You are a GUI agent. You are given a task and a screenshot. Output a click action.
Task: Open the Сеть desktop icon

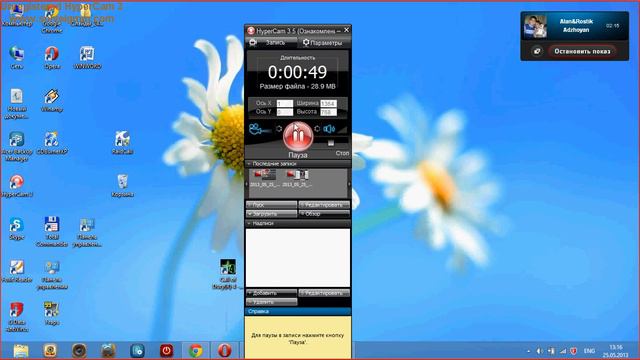(17, 57)
